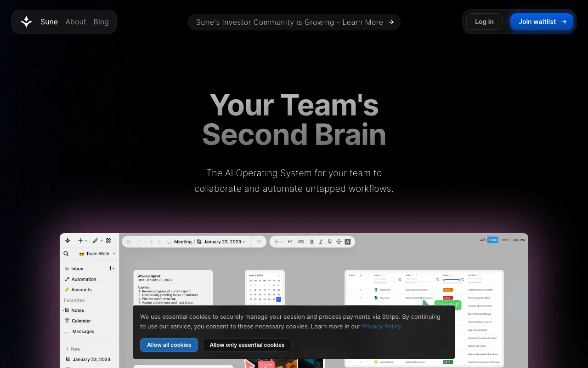Open the Privacy Policy link

(x=382, y=326)
